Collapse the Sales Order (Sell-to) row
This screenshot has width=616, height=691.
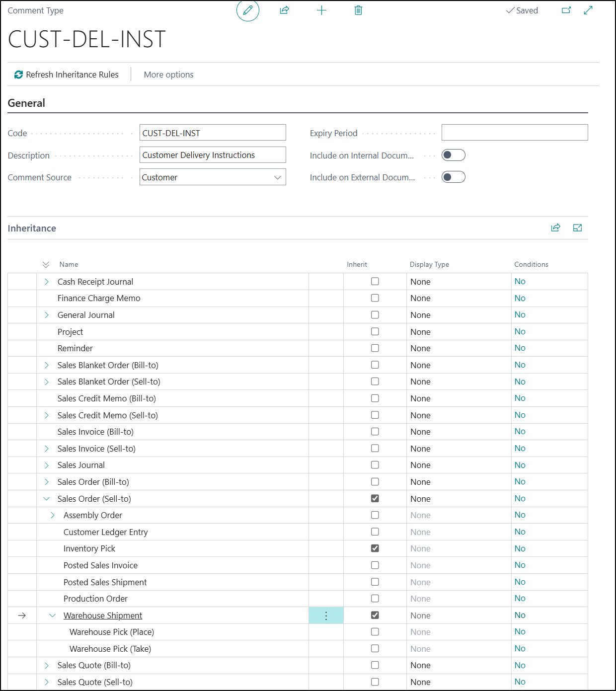[47, 499]
